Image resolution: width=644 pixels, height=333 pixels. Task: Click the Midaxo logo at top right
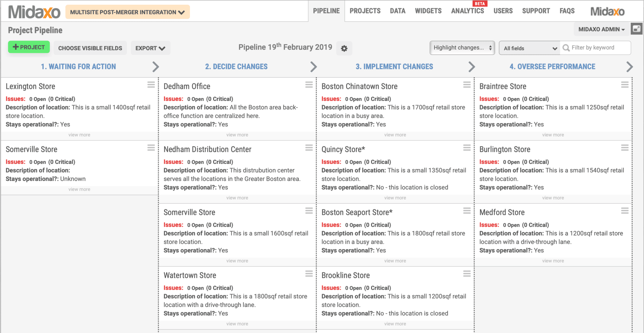[x=607, y=12]
